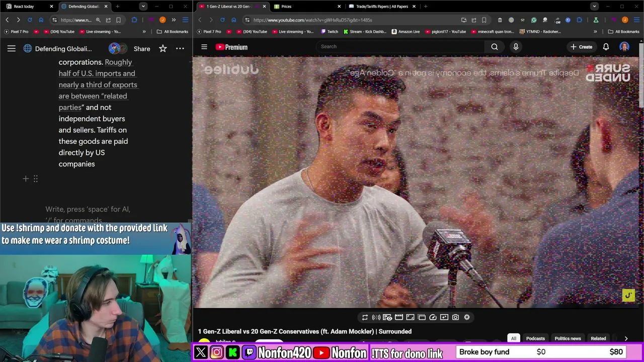Open the Grammarly extension icon

tap(534, 20)
